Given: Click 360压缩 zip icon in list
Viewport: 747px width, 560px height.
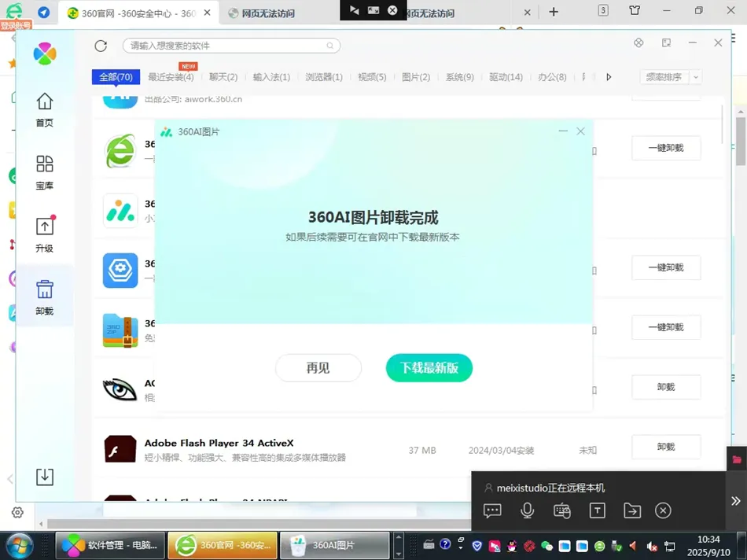Looking at the screenshot, I should (120, 330).
